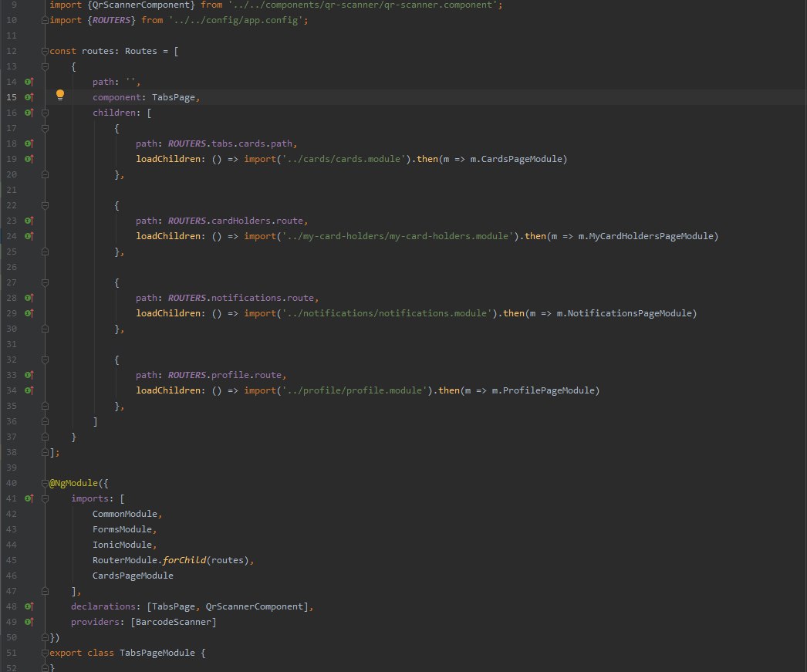Viewport: 807px width, 672px height.
Task: Click the gutter implements marker on line 14
Action: pos(29,82)
